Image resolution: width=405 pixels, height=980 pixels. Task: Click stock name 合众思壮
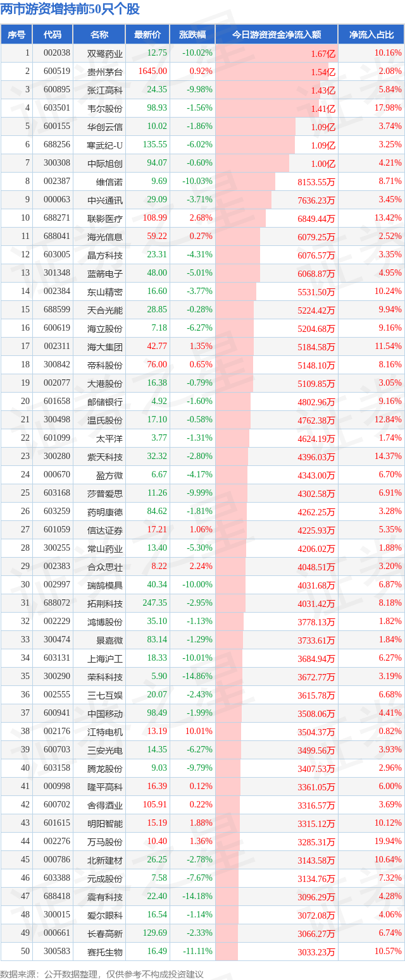105,567
